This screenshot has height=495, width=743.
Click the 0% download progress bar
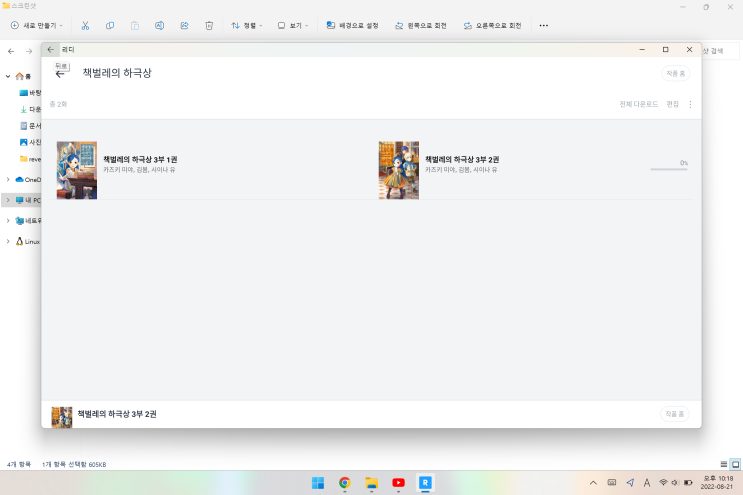click(x=669, y=169)
